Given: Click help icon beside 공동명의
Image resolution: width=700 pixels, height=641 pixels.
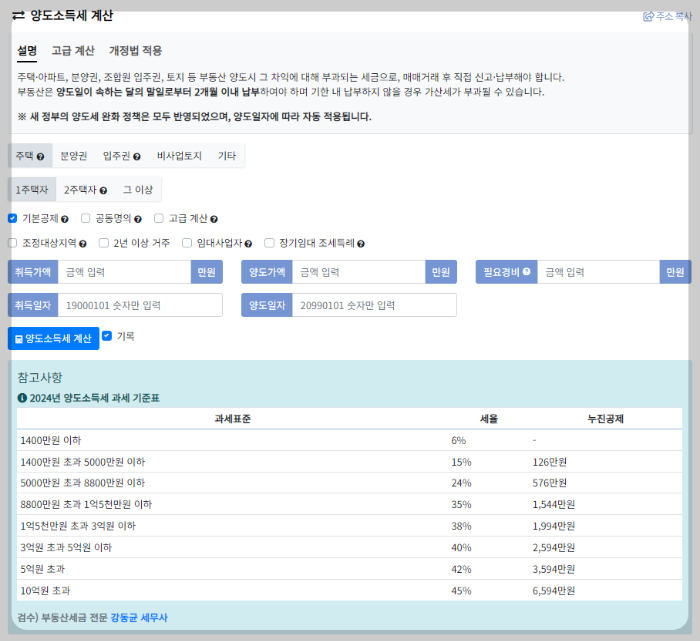Looking at the screenshot, I should 138,219.
